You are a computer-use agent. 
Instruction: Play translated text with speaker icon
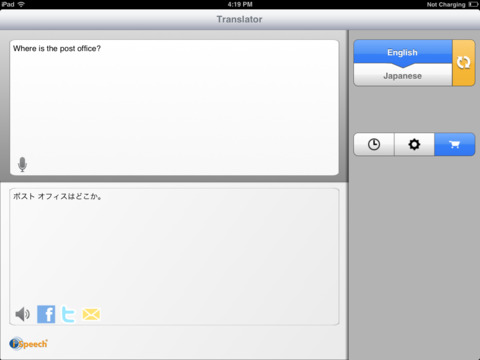pyautogui.click(x=23, y=314)
